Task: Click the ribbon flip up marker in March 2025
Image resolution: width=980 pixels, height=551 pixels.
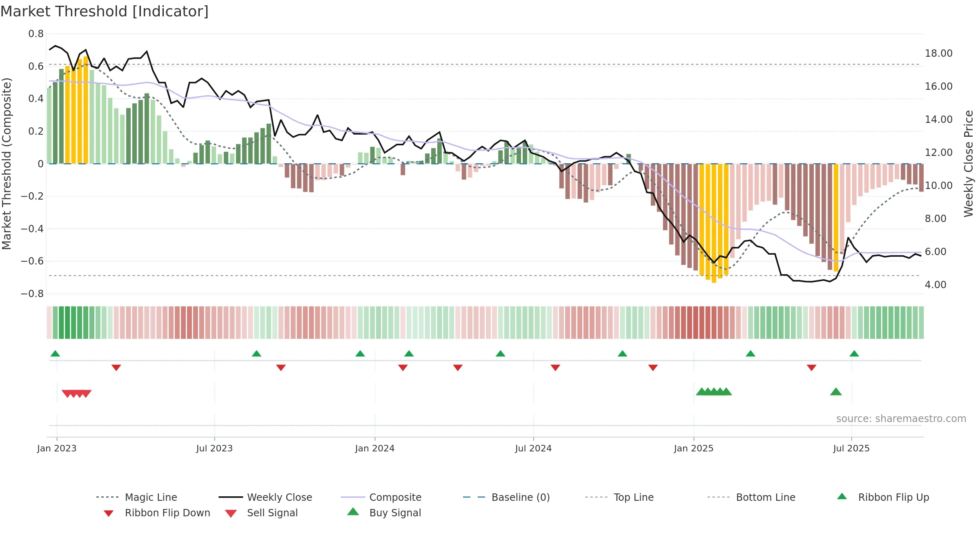Action: 751,353
